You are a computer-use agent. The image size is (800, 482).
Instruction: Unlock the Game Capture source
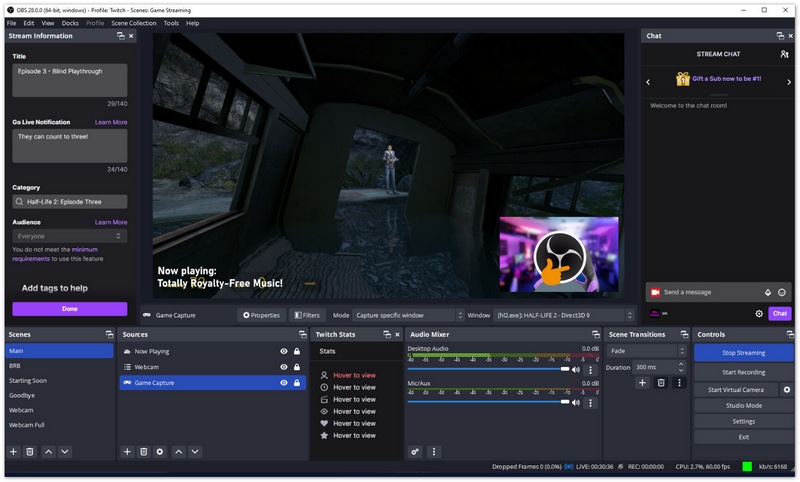click(x=297, y=383)
